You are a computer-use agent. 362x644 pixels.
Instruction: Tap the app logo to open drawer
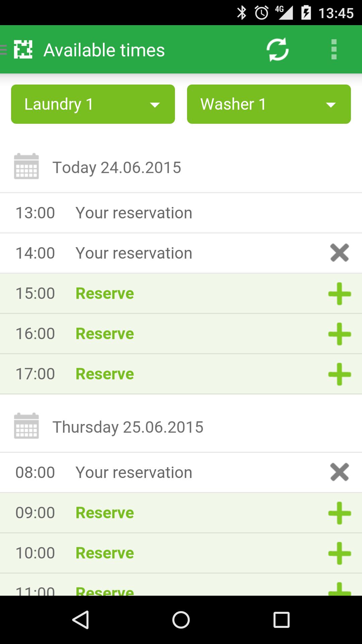pyautogui.click(x=23, y=50)
